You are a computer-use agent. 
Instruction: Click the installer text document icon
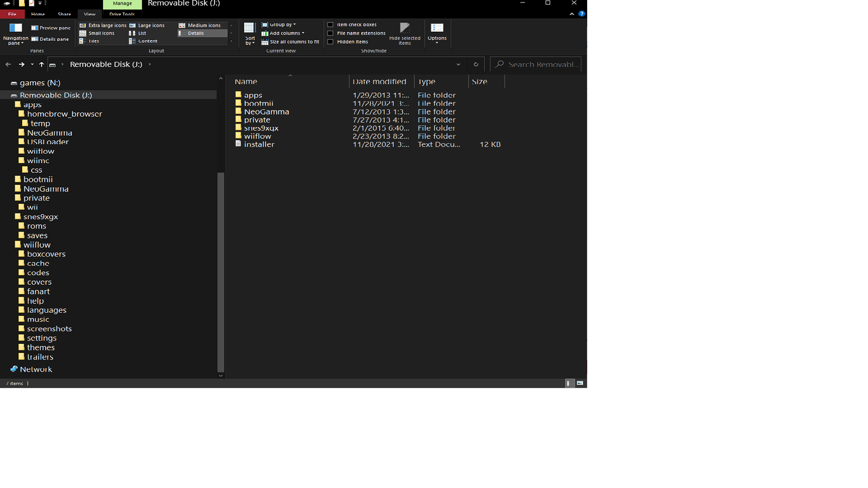pyautogui.click(x=239, y=144)
